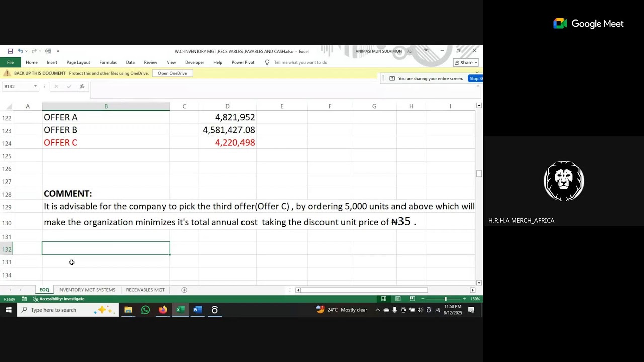Open the Page Layout ribbon tab
The height and width of the screenshot is (362, 644).
point(78,63)
